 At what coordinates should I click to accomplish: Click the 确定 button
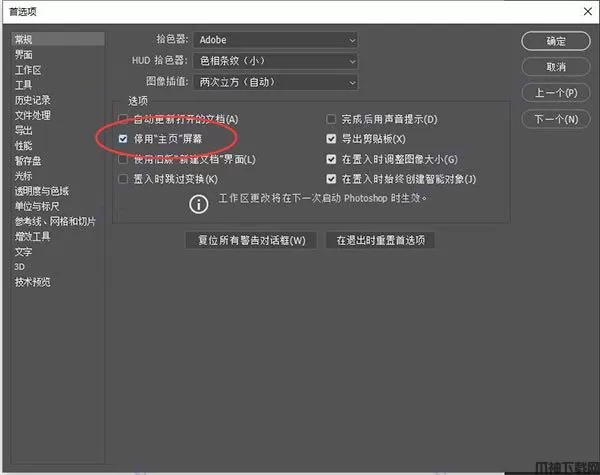click(556, 41)
